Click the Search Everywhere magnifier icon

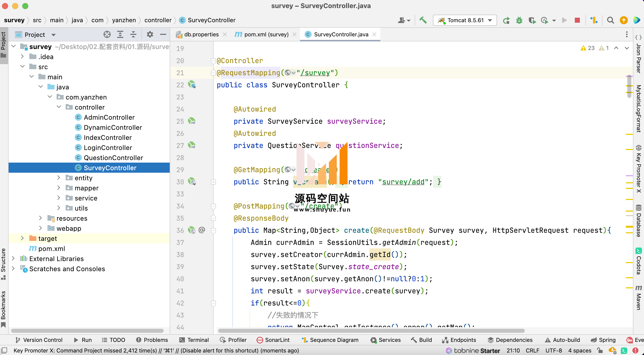[x=611, y=20]
